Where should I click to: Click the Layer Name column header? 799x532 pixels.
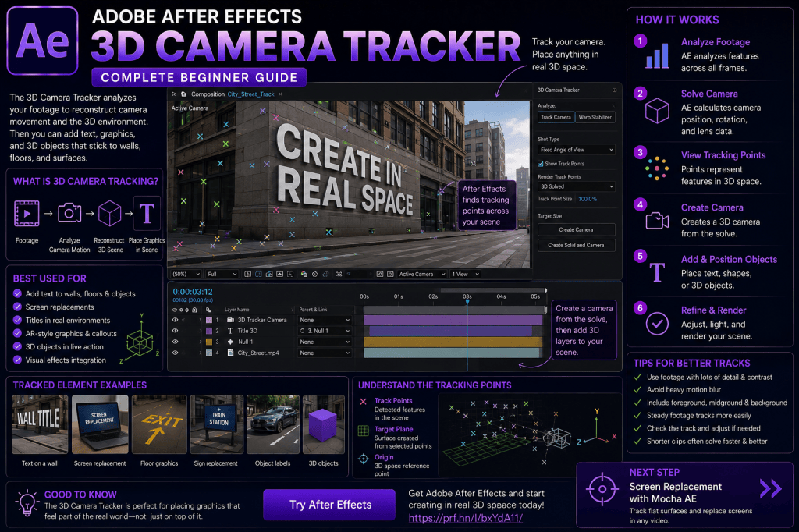(x=237, y=310)
